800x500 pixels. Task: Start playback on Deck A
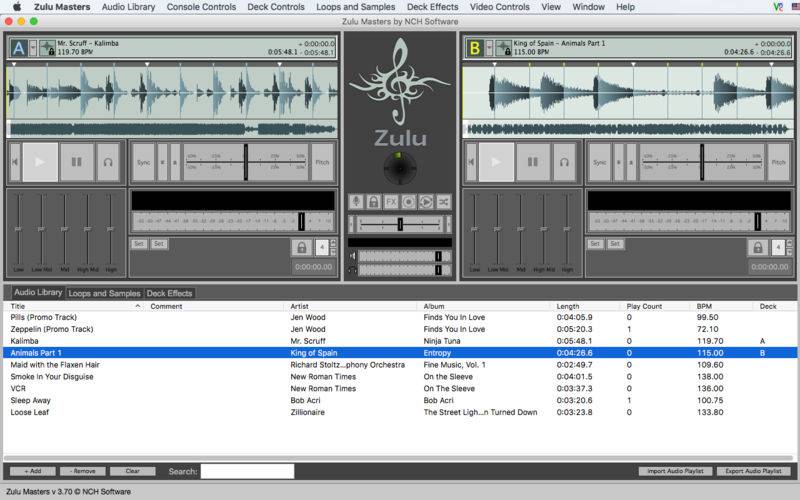(x=40, y=162)
